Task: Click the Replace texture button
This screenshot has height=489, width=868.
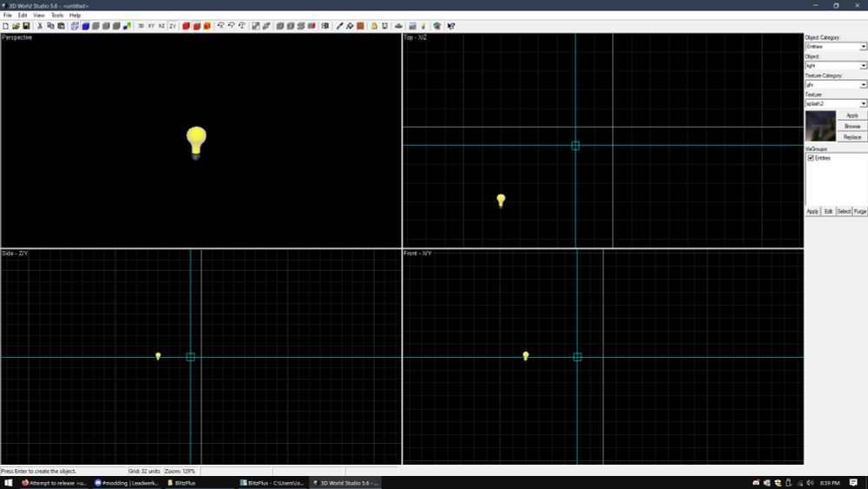Action: (852, 136)
